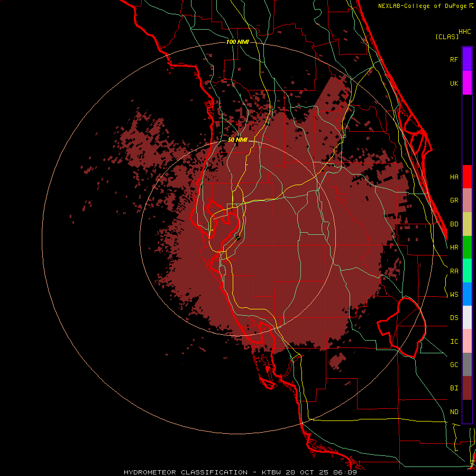Click the KTBW radar site identifier
476x476 pixels.
(x=271, y=472)
